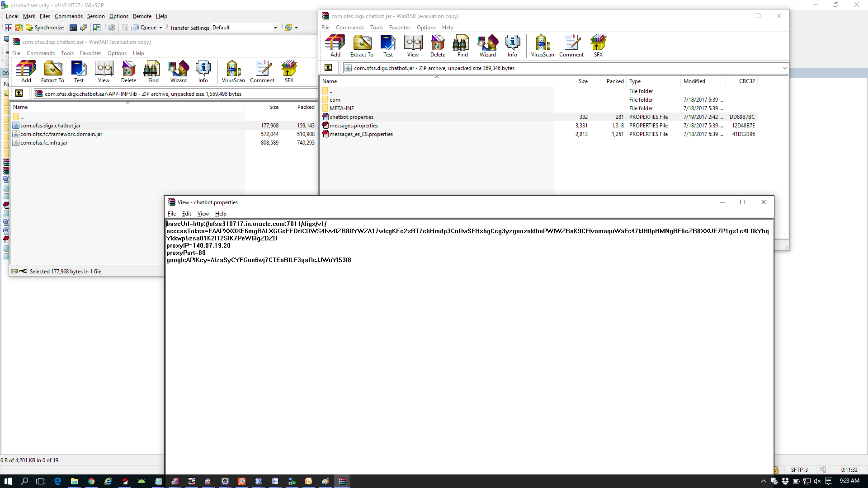Go up one level in chatbot.jar archive
The image size is (868, 488).
coord(328,68)
